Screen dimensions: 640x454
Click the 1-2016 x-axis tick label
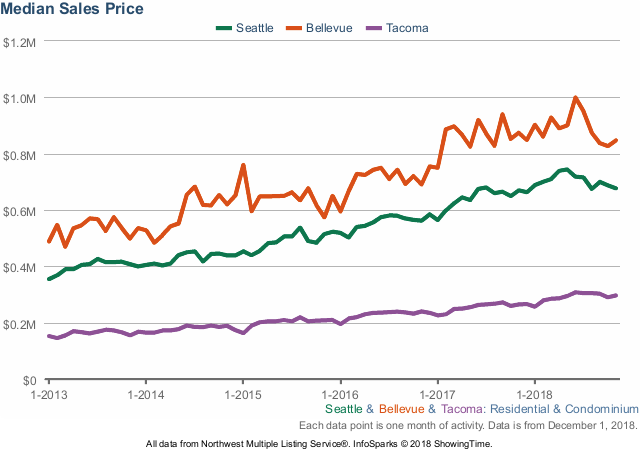pyautogui.click(x=340, y=394)
